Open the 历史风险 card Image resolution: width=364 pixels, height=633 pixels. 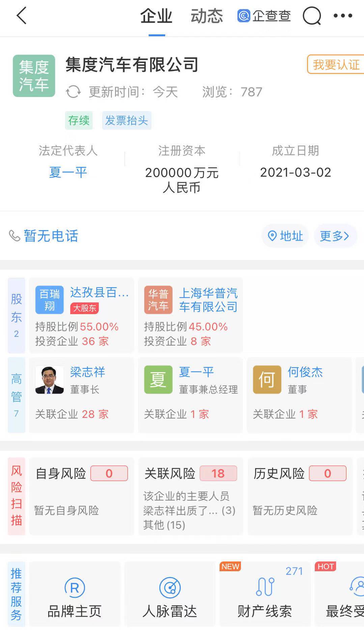300,496
